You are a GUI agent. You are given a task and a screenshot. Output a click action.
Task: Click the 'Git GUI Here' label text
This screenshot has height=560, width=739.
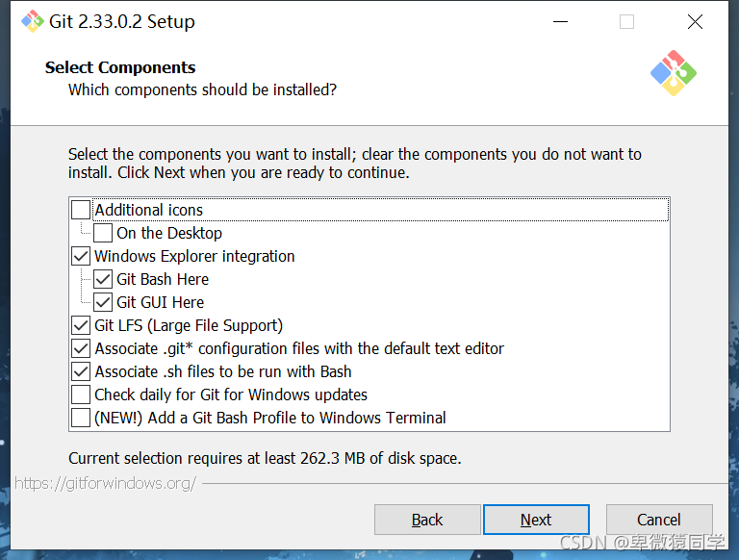(x=161, y=302)
